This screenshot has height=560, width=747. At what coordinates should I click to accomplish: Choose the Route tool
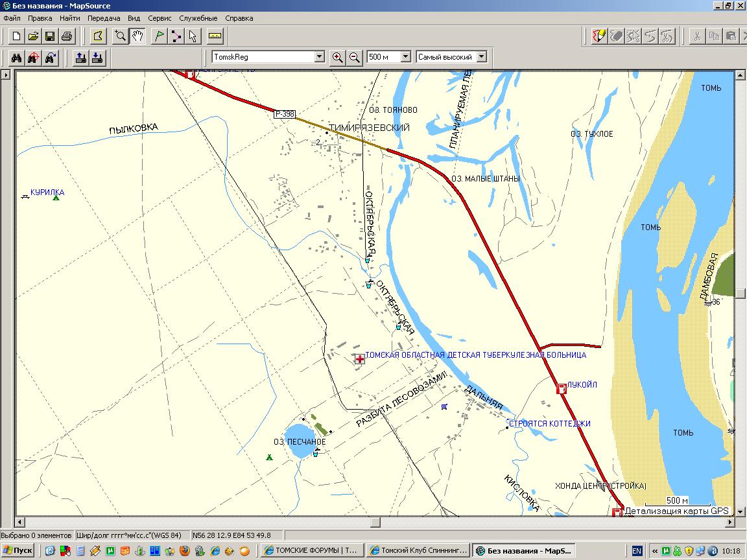point(176,36)
